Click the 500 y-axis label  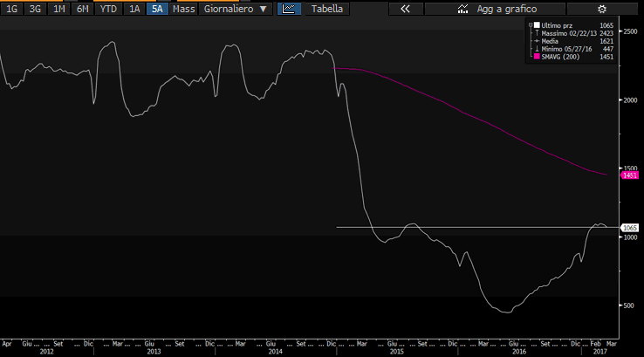coord(629,306)
